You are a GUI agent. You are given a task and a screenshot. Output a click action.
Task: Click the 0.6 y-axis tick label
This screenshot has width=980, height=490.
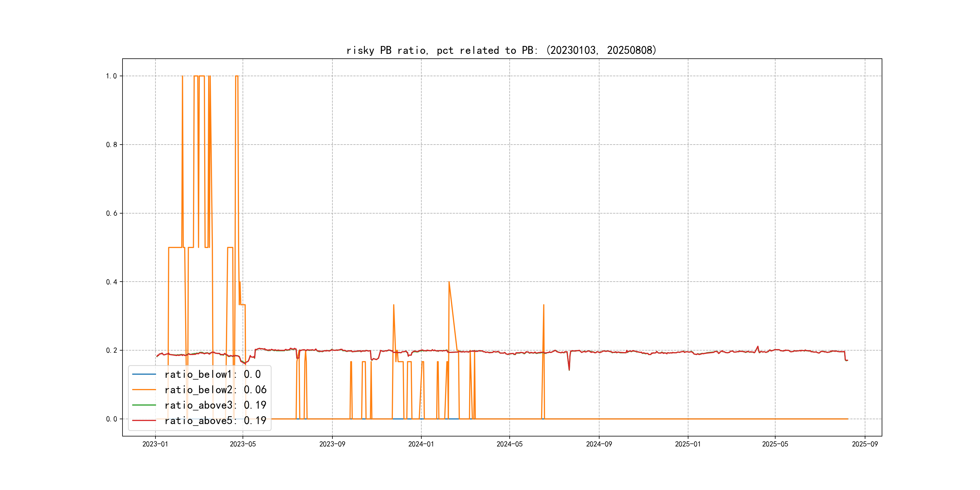[111, 214]
